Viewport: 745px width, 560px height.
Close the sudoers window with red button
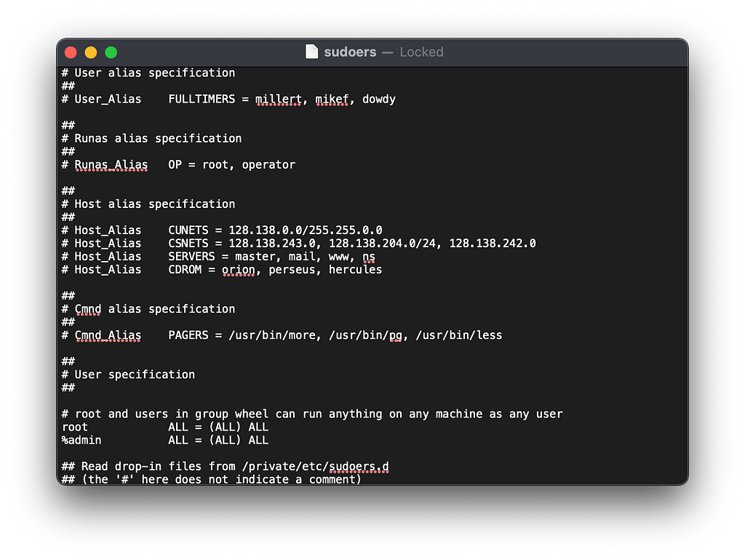(x=71, y=52)
